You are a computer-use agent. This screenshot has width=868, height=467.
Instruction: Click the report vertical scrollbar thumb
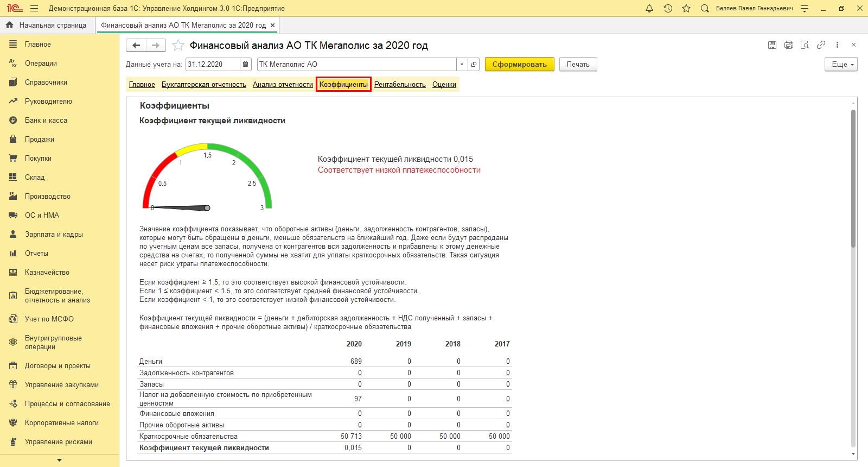(x=853, y=179)
